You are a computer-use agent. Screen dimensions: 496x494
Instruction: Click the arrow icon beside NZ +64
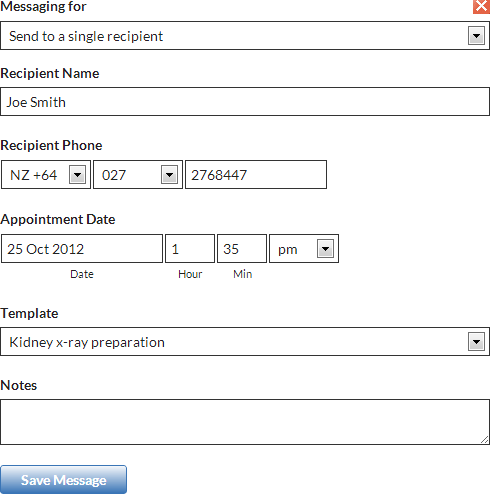click(x=77, y=175)
